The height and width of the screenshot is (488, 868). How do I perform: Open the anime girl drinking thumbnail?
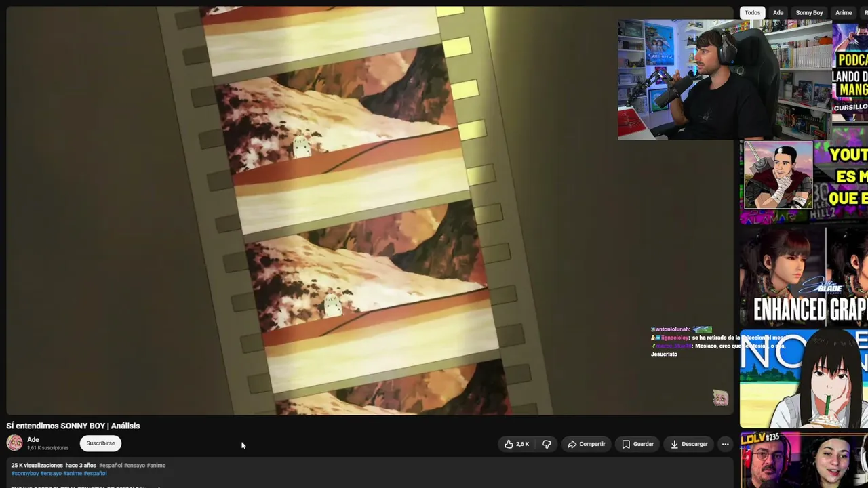tap(804, 379)
